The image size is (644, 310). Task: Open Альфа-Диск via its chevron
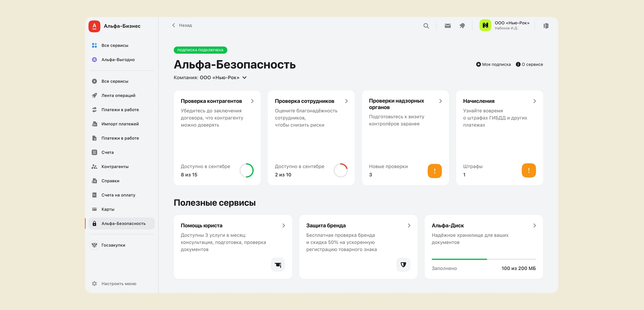click(x=535, y=226)
